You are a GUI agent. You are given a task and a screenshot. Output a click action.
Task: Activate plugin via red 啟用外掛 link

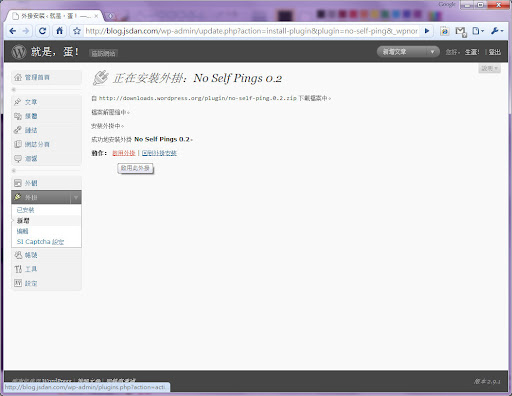tap(124, 153)
